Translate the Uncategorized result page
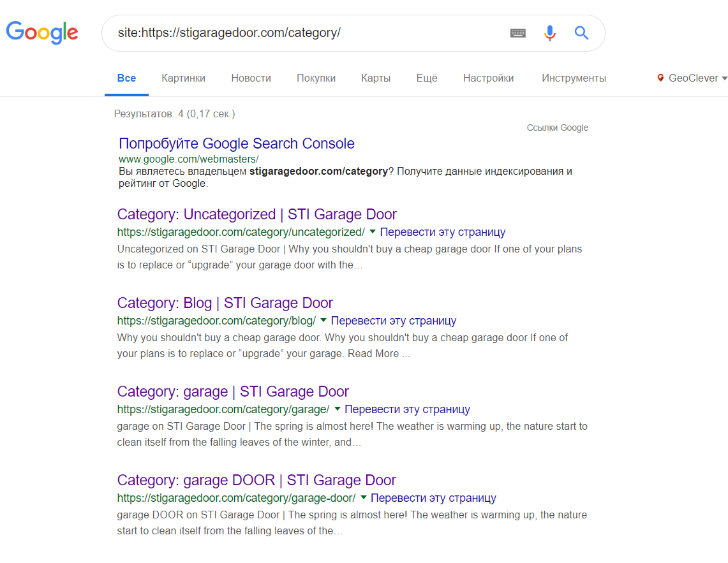The height and width of the screenshot is (563, 728). point(442,231)
